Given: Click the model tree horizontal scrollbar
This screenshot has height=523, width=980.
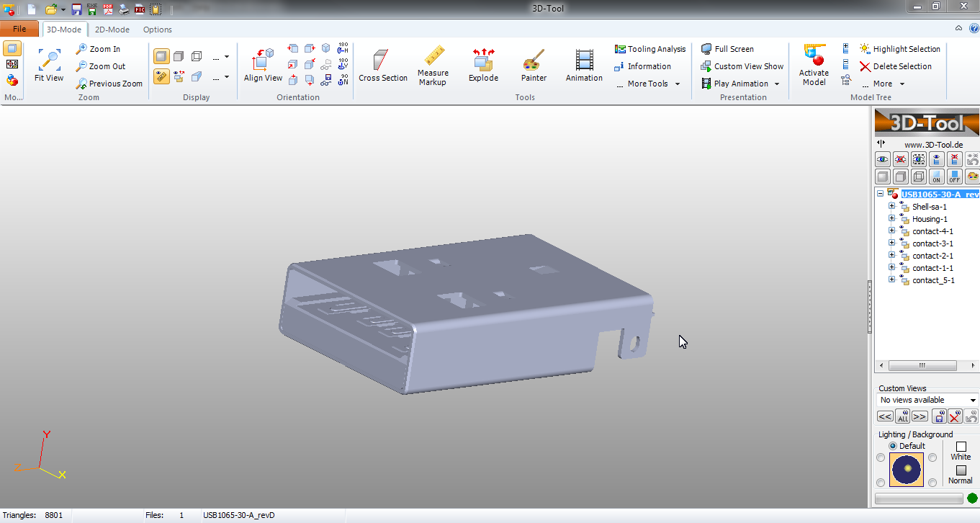Looking at the screenshot, I should coord(922,365).
